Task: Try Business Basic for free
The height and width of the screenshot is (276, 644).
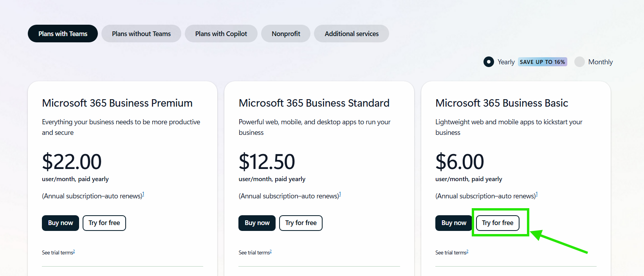Action: (x=498, y=223)
